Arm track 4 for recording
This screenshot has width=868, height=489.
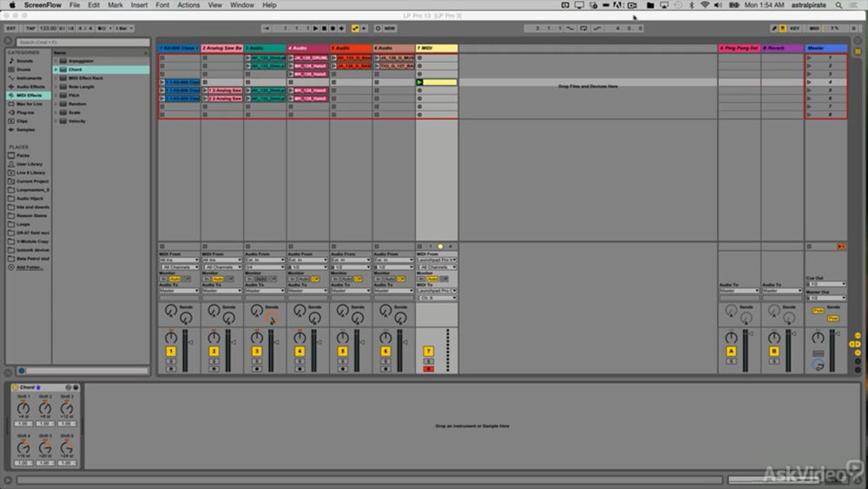pyautogui.click(x=299, y=369)
